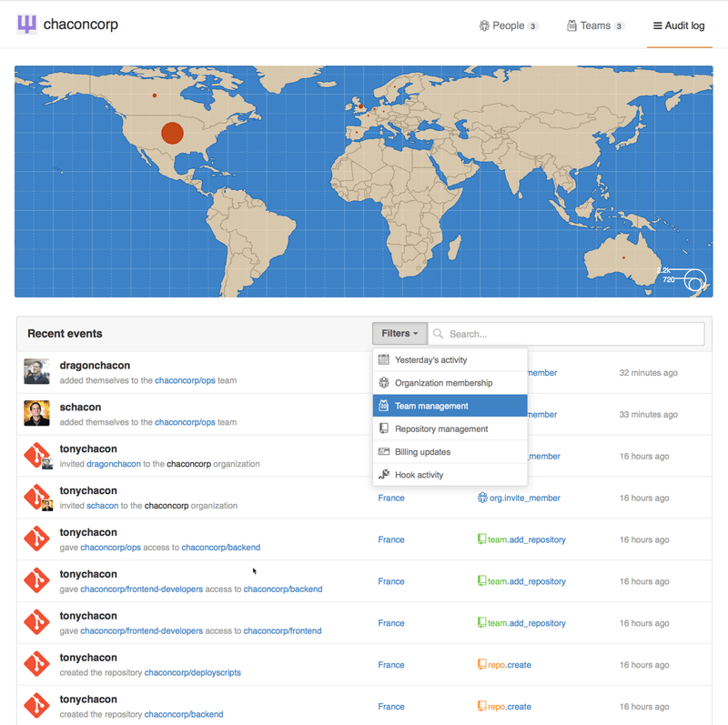The image size is (728, 725).
Task: Open the chaconcorp/ops team link
Action: click(186, 380)
